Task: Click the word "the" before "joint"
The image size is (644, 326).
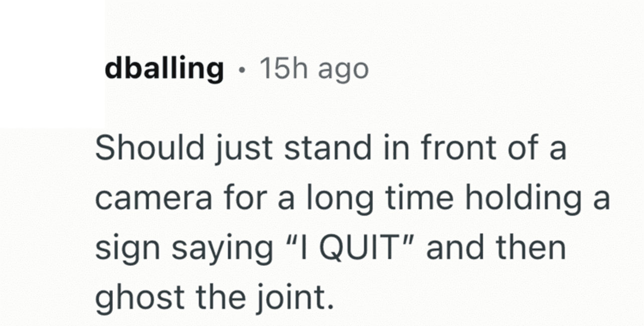Action: point(216,299)
